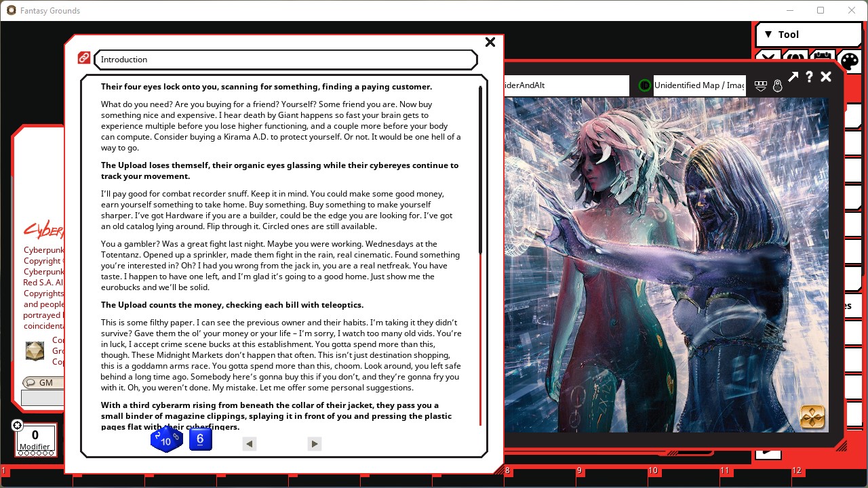Open the Colors palette tool
868x488 pixels.
click(849, 61)
